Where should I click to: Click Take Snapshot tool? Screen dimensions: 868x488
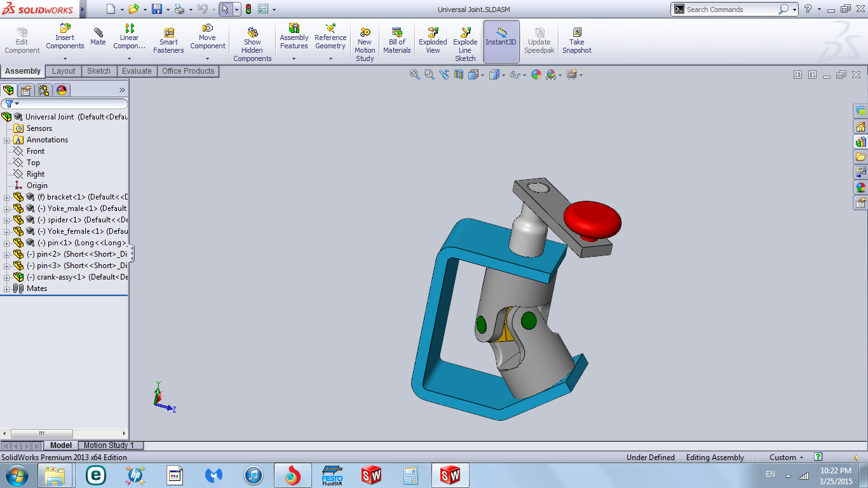577,41
